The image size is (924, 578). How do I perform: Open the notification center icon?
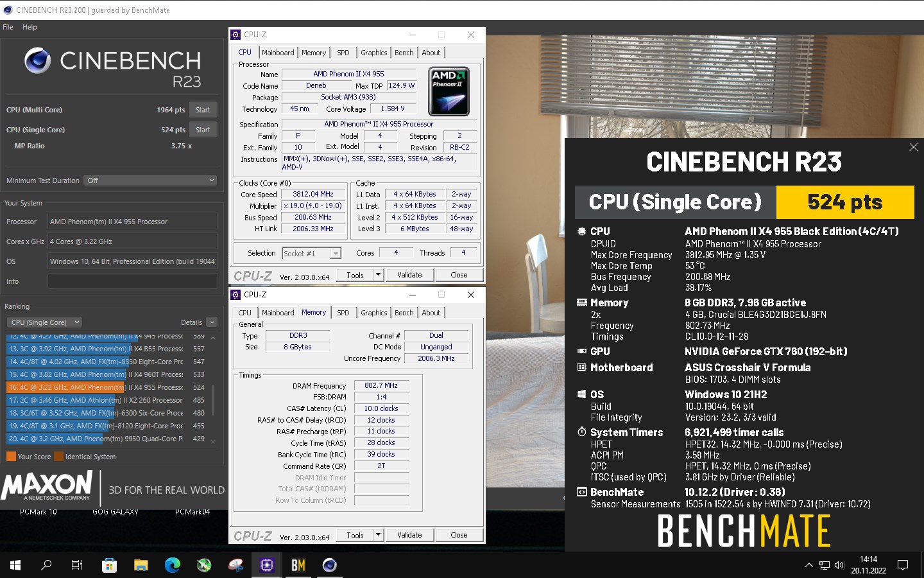tap(903, 565)
